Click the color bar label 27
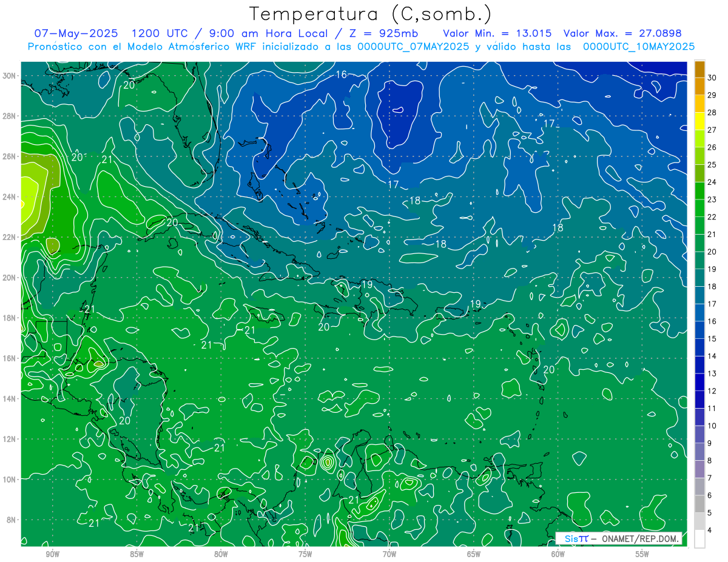 [x=712, y=130]
